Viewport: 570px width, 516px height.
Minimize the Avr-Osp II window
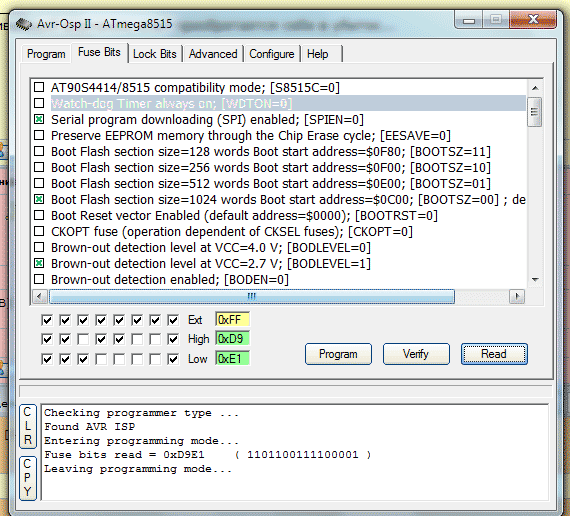[469, 20]
